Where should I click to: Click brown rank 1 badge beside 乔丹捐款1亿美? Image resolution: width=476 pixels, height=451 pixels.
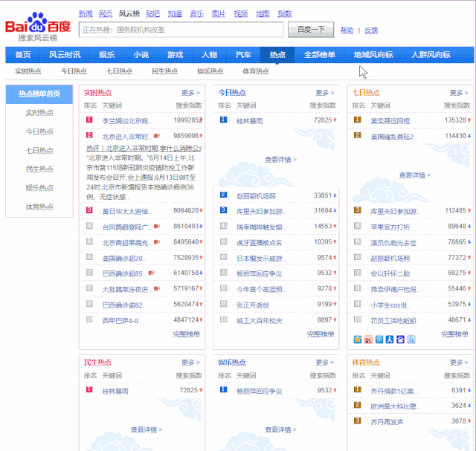(358, 389)
